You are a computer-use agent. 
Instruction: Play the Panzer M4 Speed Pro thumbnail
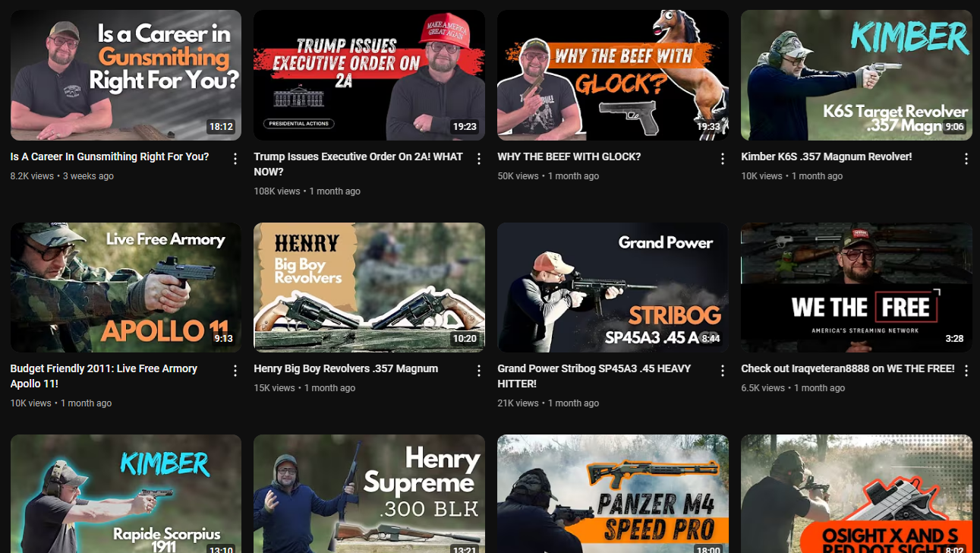(613, 494)
